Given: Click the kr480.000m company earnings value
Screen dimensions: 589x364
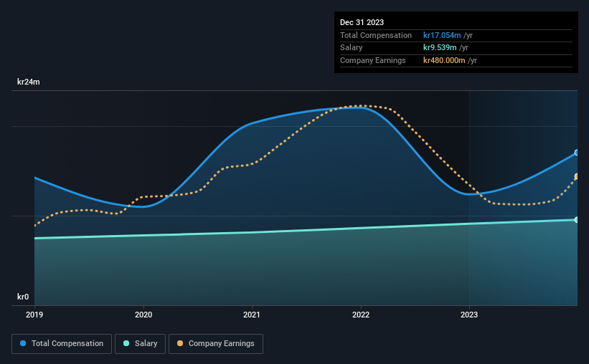Looking at the screenshot, I should point(444,60).
